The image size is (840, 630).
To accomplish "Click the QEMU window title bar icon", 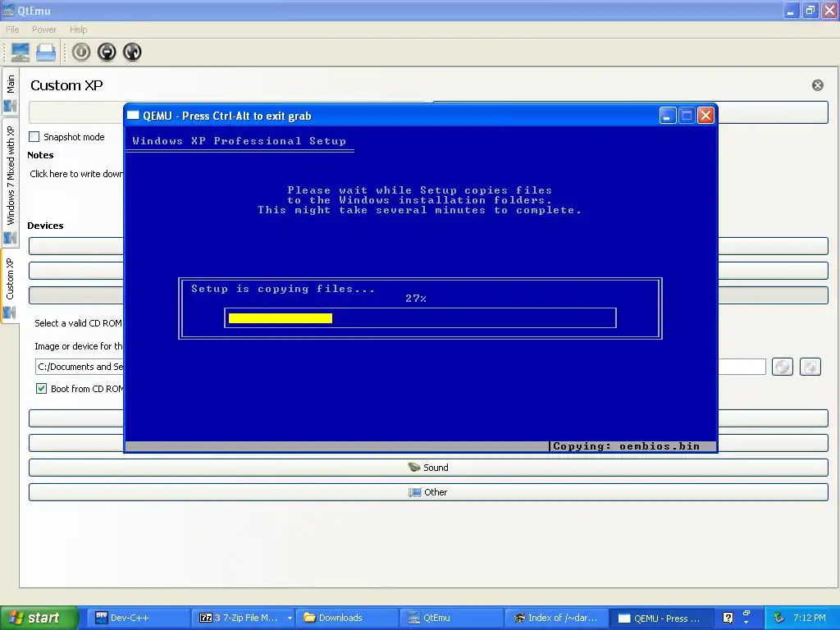I will [133, 115].
